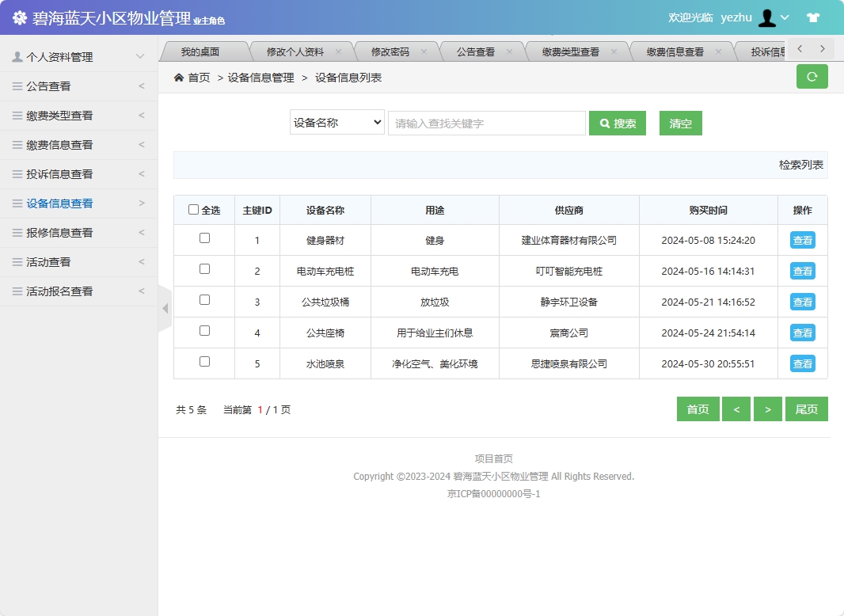Image resolution: width=844 pixels, height=616 pixels.
Task: Click the gear logo icon beside 碧海蓝天小区物业管理
Action: point(19,17)
